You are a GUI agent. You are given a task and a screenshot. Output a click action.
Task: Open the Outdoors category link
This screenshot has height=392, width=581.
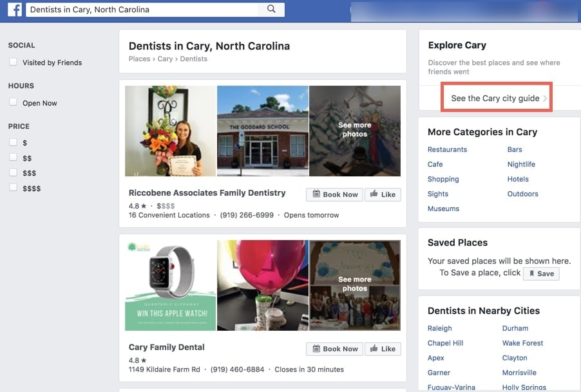[x=523, y=194]
